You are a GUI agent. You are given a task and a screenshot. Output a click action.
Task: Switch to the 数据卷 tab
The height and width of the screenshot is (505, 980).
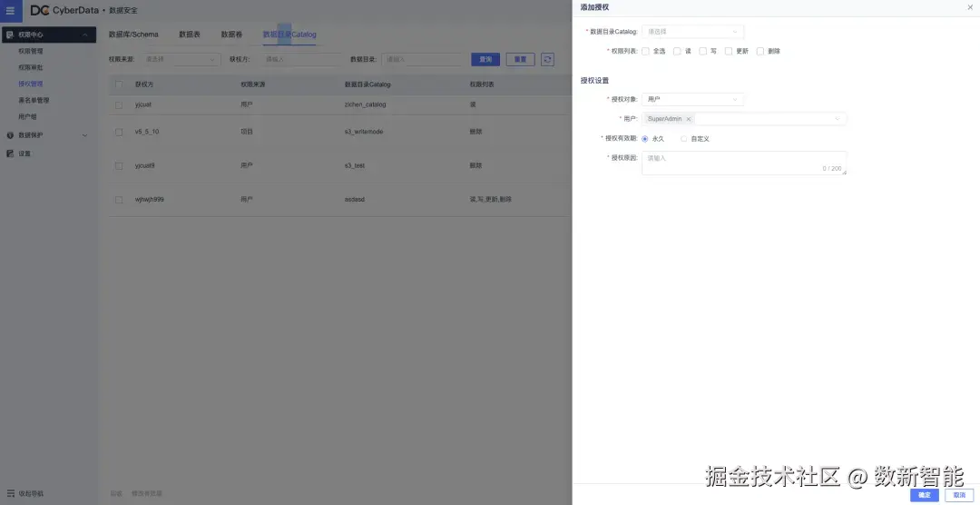click(x=231, y=35)
